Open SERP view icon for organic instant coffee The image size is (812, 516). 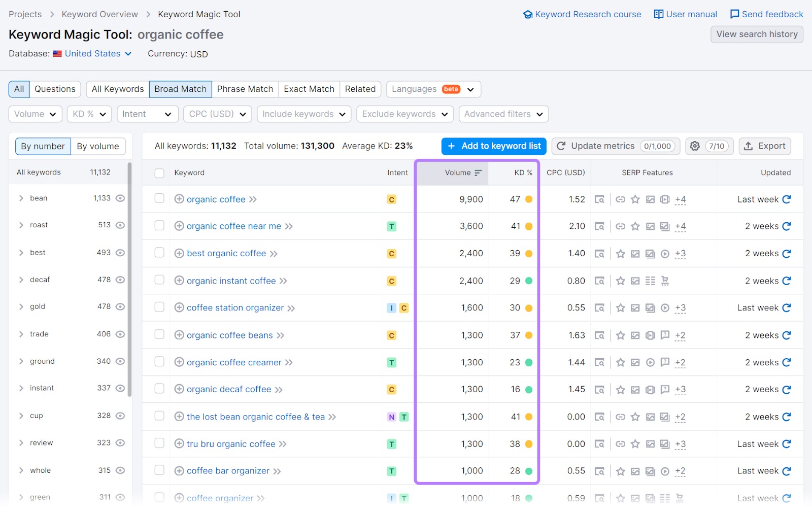coord(599,281)
